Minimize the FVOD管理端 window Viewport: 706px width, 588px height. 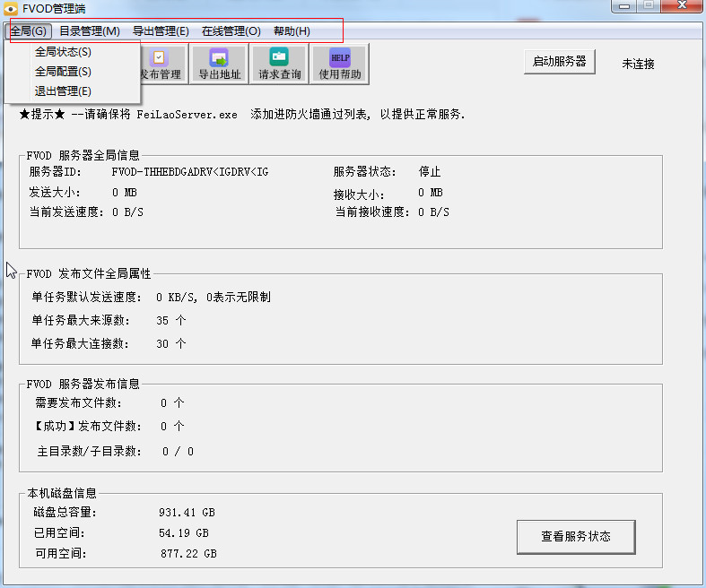pos(624,6)
